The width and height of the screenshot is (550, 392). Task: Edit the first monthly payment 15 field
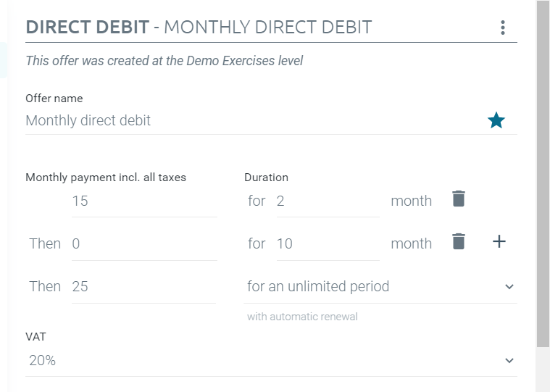144,201
